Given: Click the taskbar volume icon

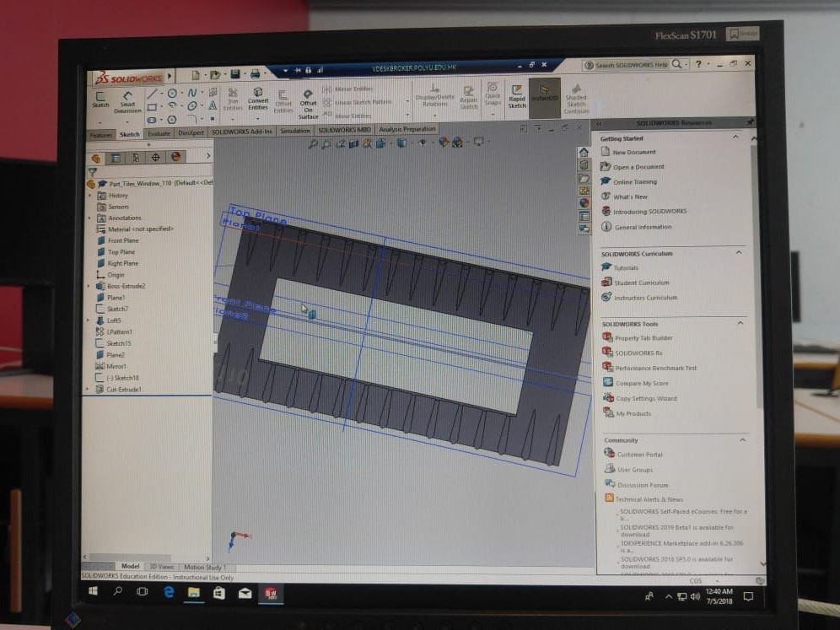Looking at the screenshot, I should click(x=695, y=596).
